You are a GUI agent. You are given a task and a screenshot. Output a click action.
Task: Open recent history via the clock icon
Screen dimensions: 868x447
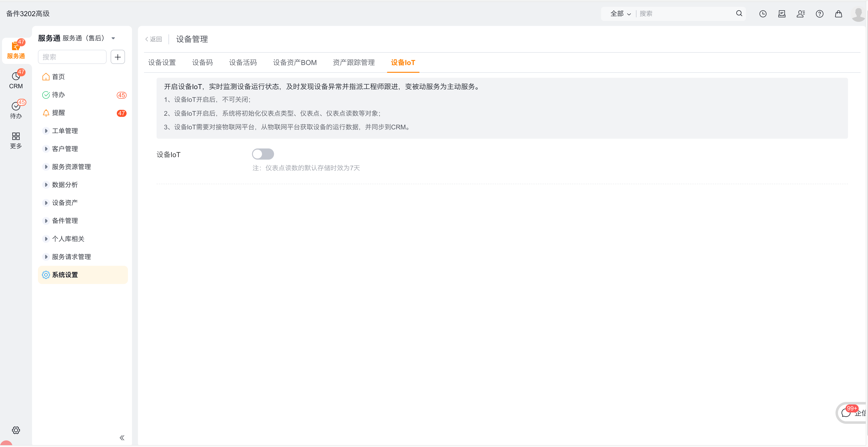(x=763, y=14)
